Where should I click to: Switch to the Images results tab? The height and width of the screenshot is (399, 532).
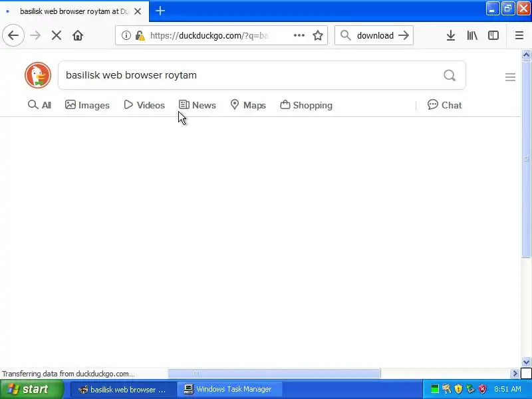pyautogui.click(x=87, y=105)
